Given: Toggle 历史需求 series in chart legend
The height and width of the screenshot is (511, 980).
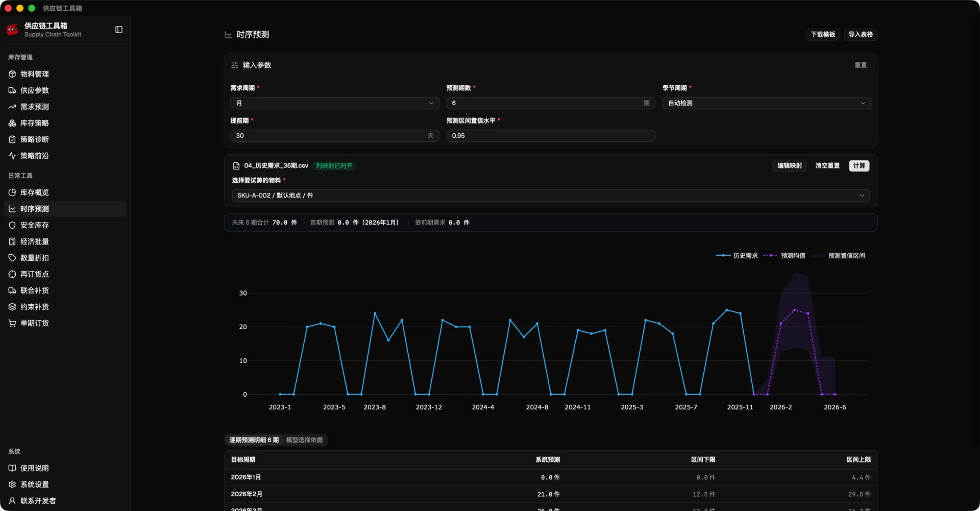Looking at the screenshot, I should tap(737, 256).
